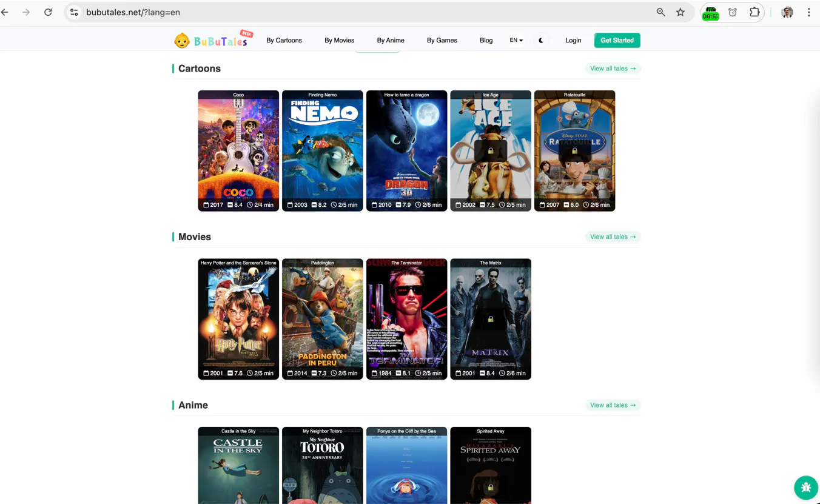Click the "2/4 min" duration on Coco
The width and height of the screenshot is (820, 504).
[x=260, y=205]
